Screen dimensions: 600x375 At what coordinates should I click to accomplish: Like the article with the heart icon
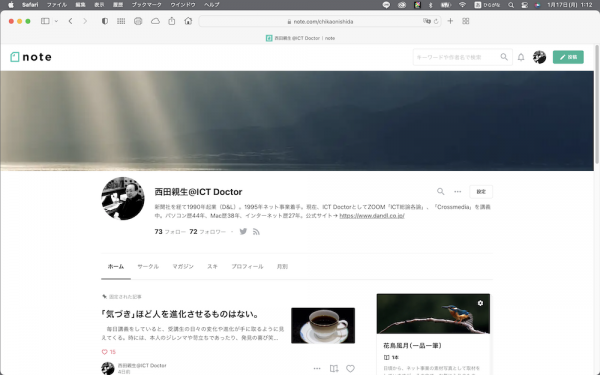tap(350, 368)
